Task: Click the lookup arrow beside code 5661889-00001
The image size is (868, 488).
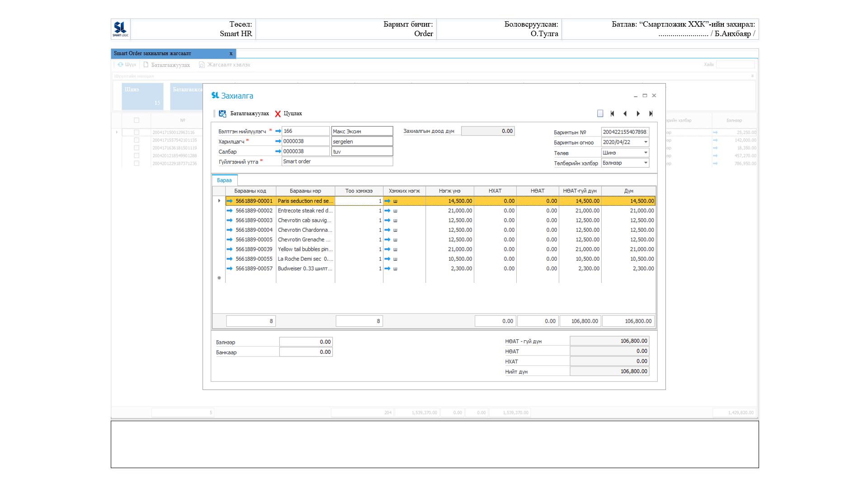Action: pyautogui.click(x=230, y=201)
